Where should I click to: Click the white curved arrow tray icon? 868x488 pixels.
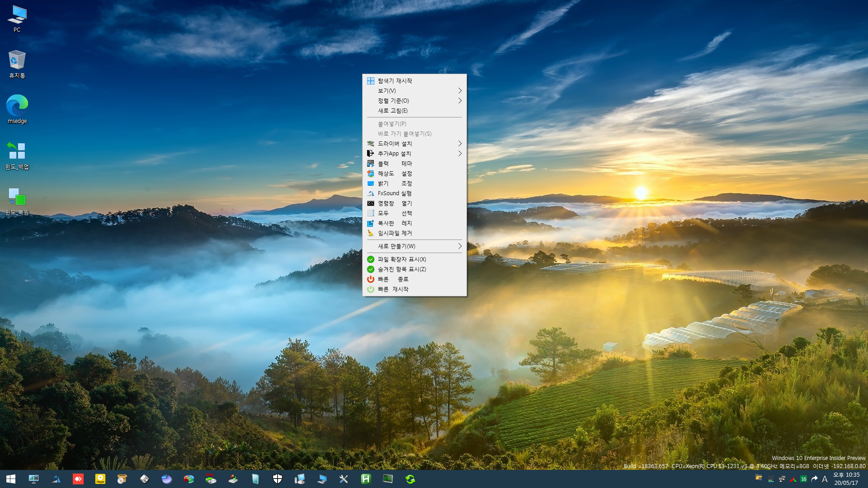click(815, 479)
